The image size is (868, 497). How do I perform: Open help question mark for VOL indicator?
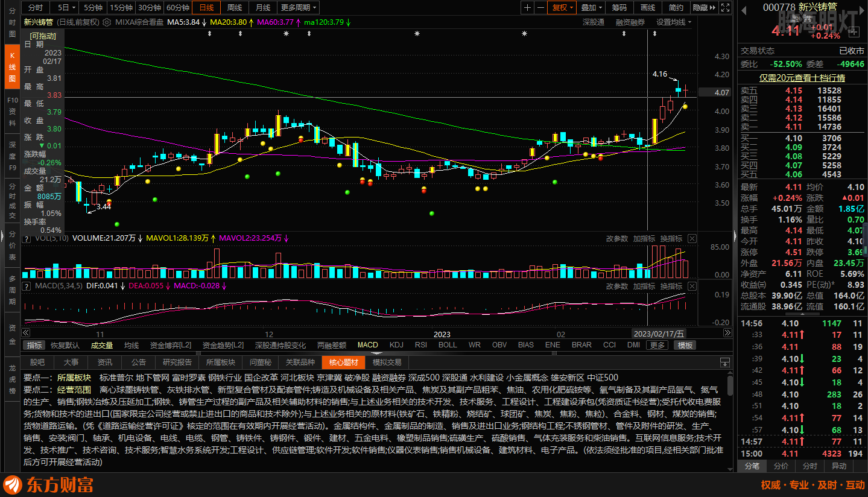click(x=26, y=238)
